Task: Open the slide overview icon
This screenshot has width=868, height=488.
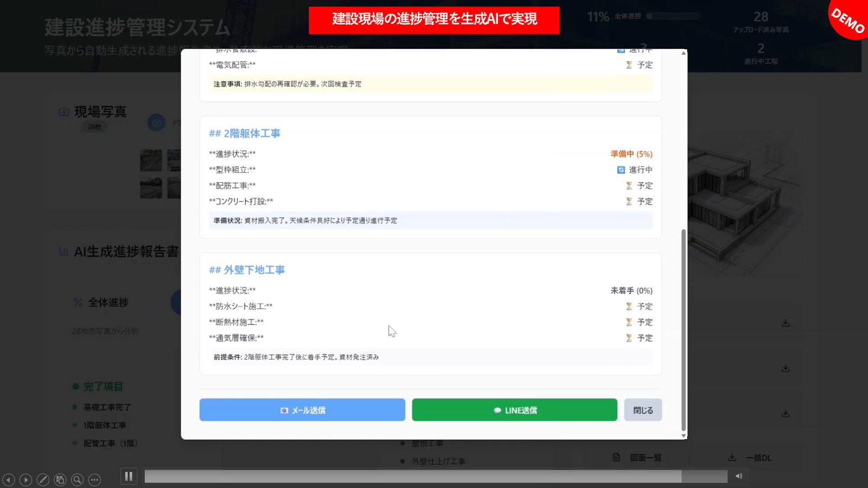Action: [60, 480]
